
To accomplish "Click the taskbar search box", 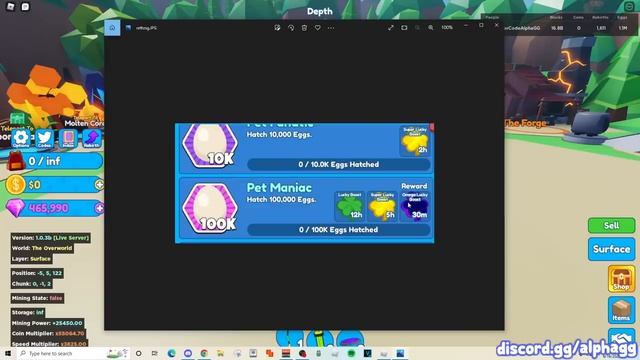I will pyautogui.click(x=73, y=353).
